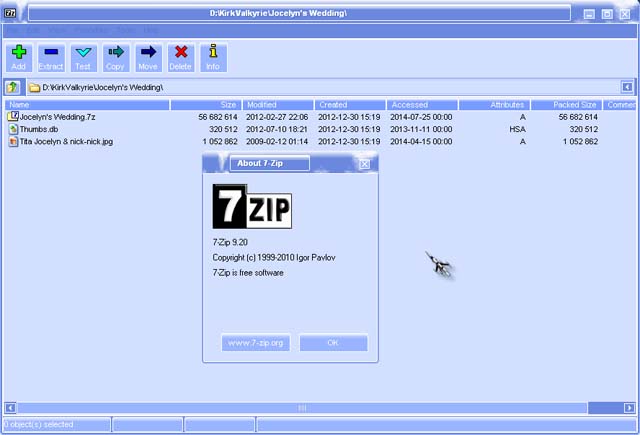Select Tita Jocelyn & nick-nick.jpg file name
640x435 pixels.
pyautogui.click(x=66, y=142)
